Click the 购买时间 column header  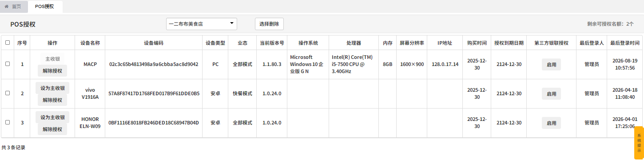477,43
